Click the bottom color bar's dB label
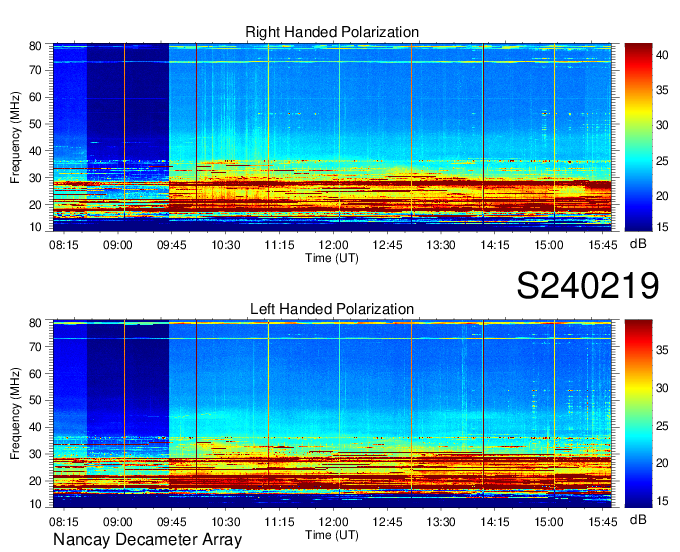 click(638, 519)
